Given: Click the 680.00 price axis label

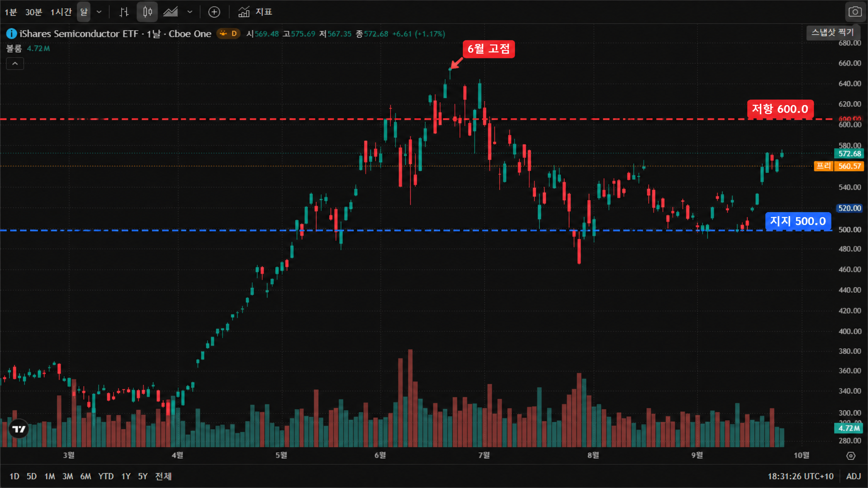Looking at the screenshot, I should [x=850, y=43].
